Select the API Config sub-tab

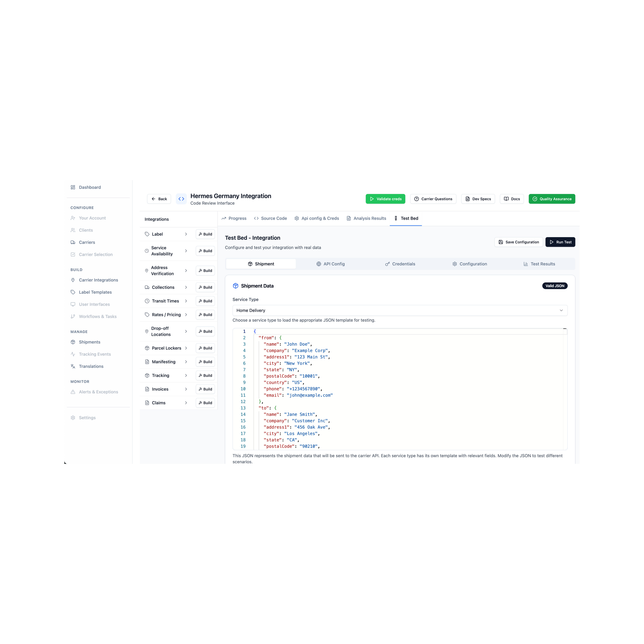tap(331, 264)
